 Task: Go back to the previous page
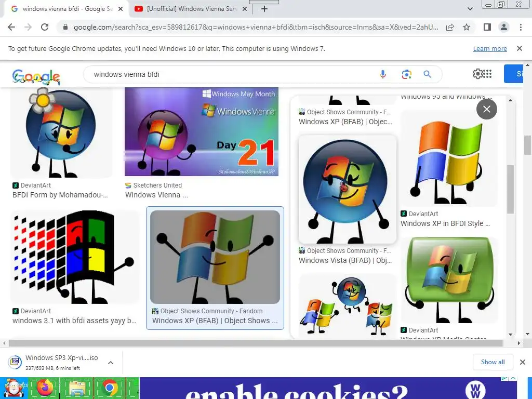11,27
